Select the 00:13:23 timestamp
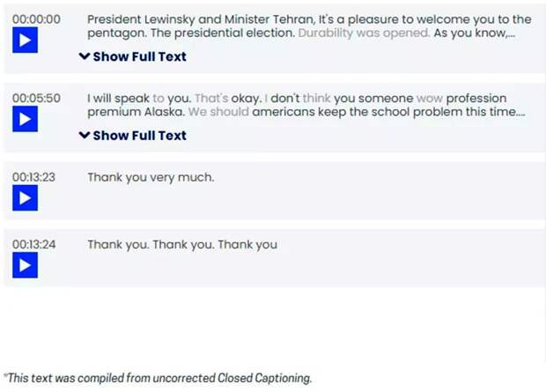This screenshot has height=392, width=546. [x=33, y=177]
